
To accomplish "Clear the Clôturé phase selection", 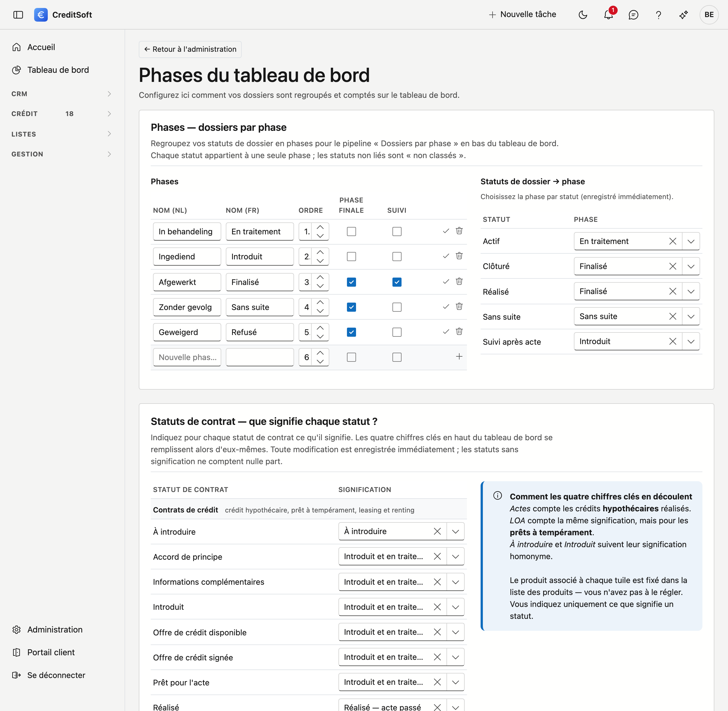I will [673, 266].
